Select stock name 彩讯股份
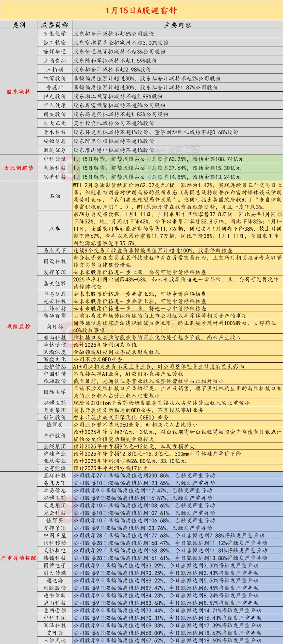 tap(55, 417)
